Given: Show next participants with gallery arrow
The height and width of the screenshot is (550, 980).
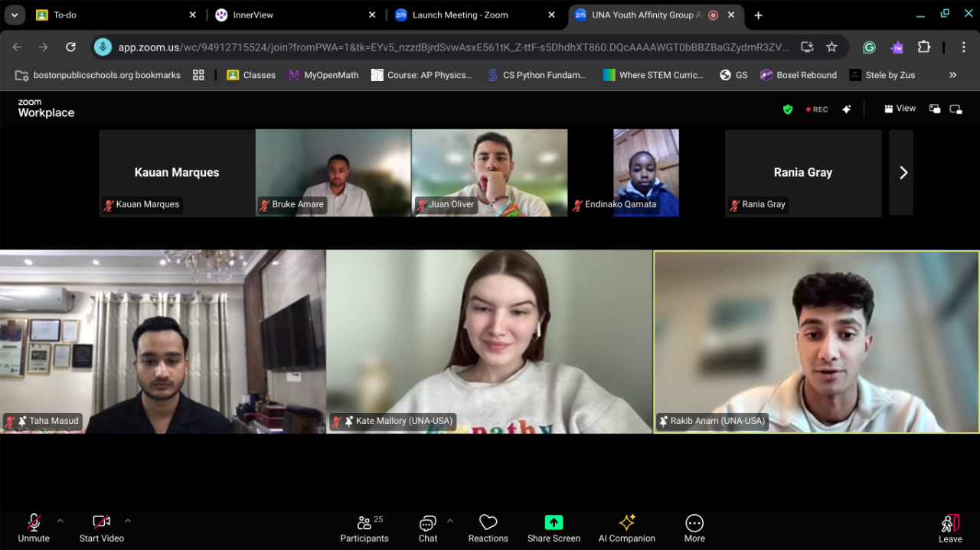Looking at the screenshot, I should [x=903, y=172].
